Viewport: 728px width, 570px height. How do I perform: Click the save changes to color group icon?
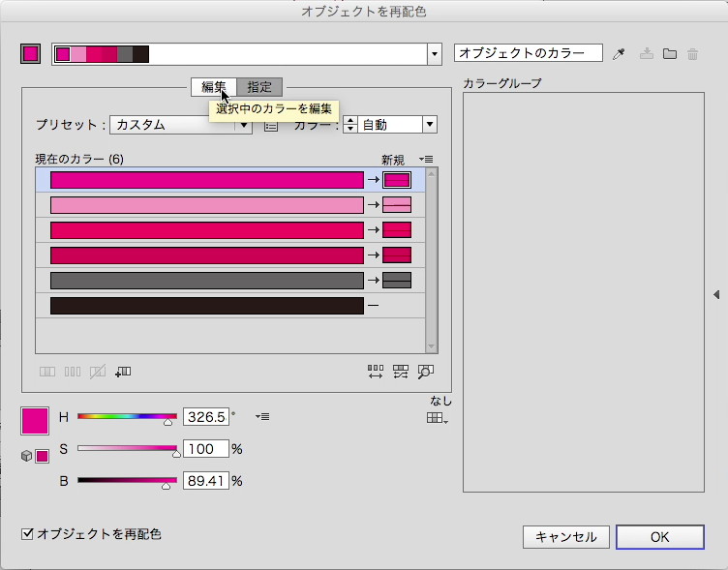coord(647,54)
